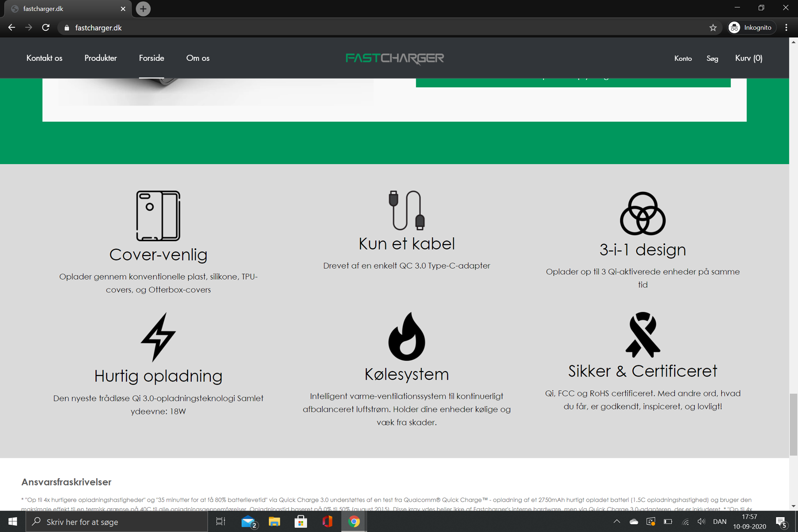Click the lightning bolt Hurtig opladning icon
The width and height of the screenshot is (798, 532).
click(x=158, y=337)
